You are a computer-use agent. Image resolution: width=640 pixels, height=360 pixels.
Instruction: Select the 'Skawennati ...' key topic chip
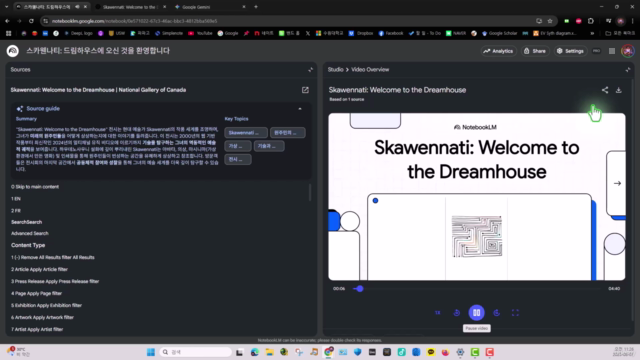pos(246,133)
